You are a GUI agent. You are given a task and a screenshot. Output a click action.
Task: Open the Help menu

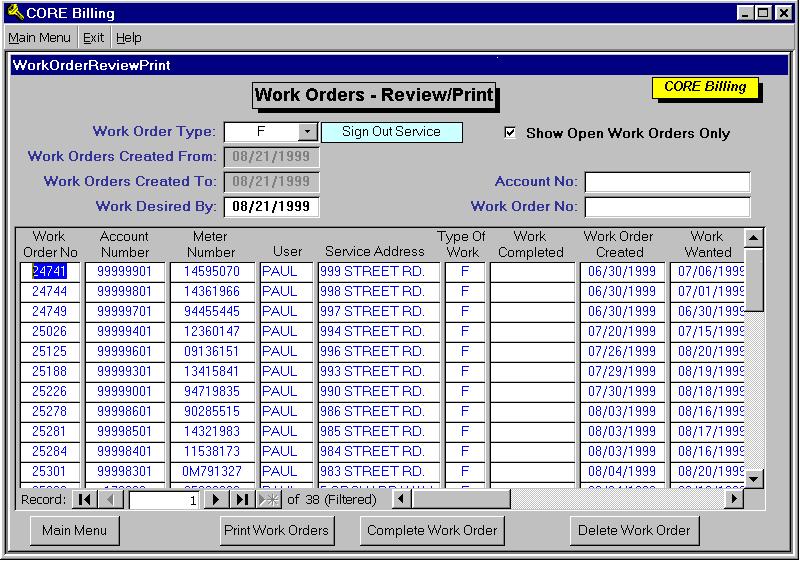point(128,38)
